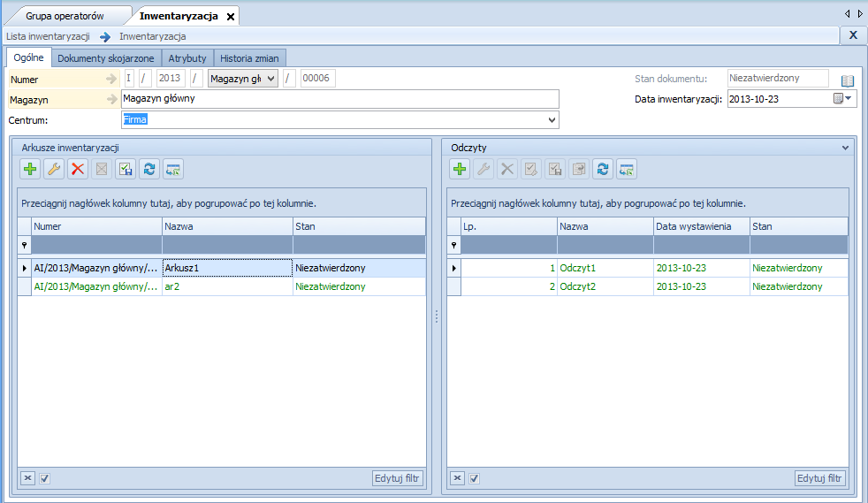Sort Odczyty grid by Nazwa column
Screen dimensions: 868x503
(x=605, y=226)
